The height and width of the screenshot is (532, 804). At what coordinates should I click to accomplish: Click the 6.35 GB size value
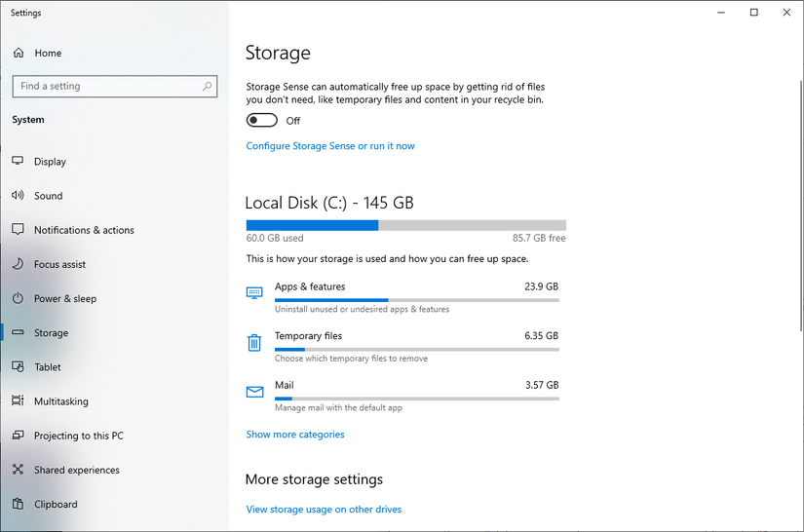click(542, 336)
